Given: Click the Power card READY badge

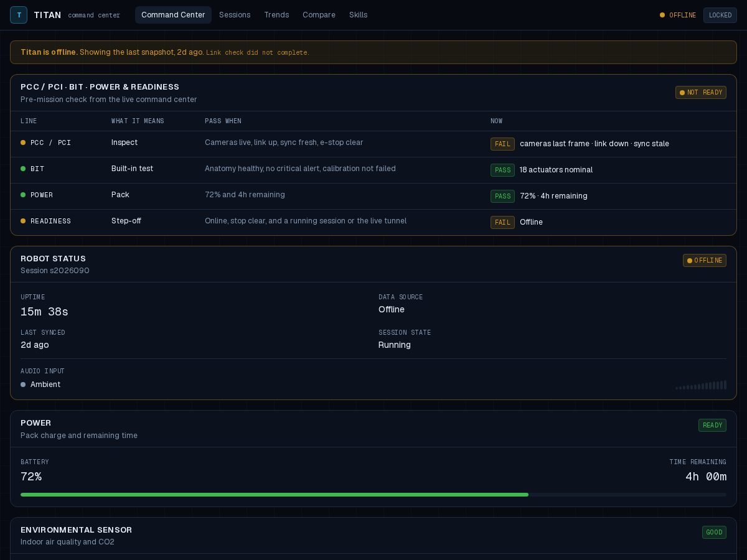Looking at the screenshot, I should [712, 426].
